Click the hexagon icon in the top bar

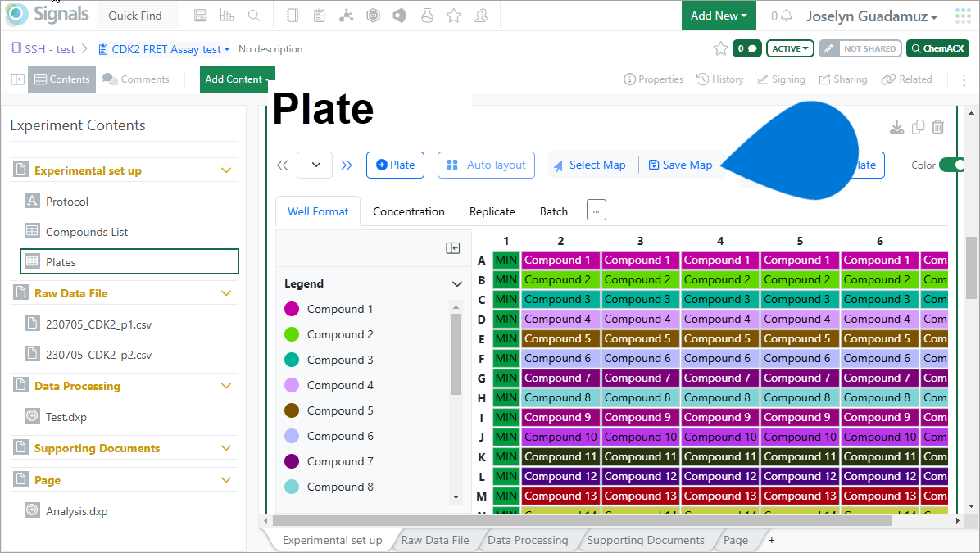click(x=373, y=16)
